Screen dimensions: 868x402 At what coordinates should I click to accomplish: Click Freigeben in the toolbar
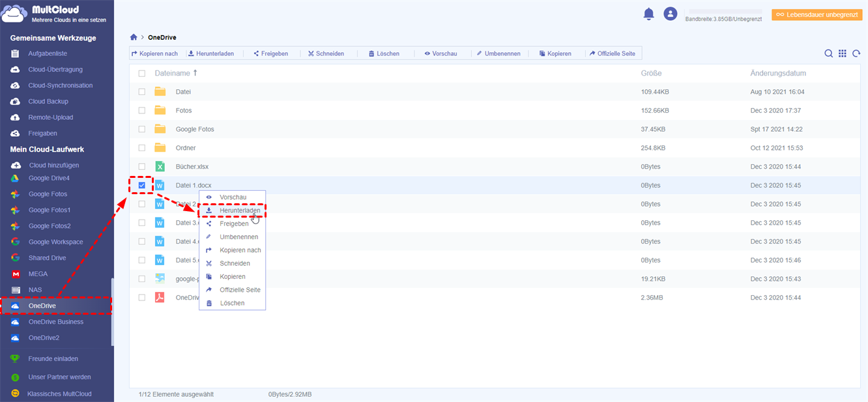(x=270, y=53)
